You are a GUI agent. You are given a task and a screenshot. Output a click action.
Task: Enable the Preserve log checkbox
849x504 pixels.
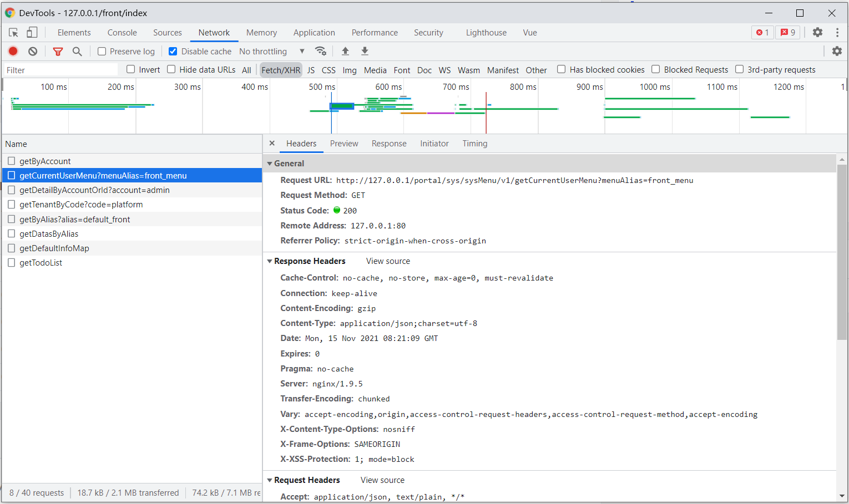(x=102, y=52)
